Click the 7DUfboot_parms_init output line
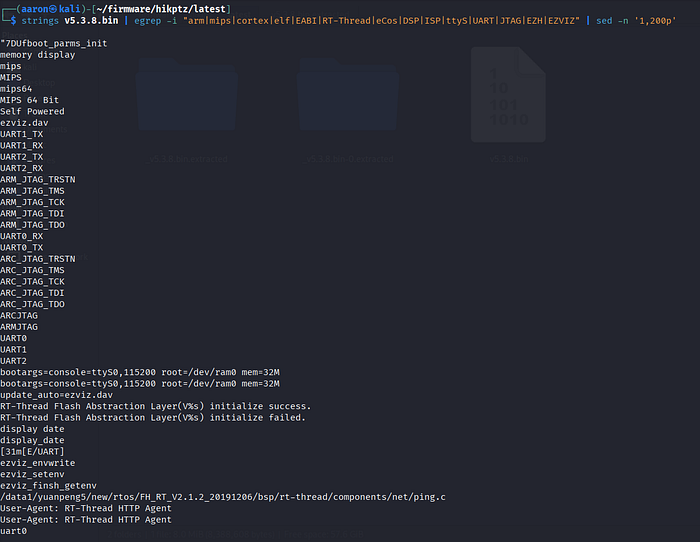This screenshot has width=700, height=542. tap(54, 43)
